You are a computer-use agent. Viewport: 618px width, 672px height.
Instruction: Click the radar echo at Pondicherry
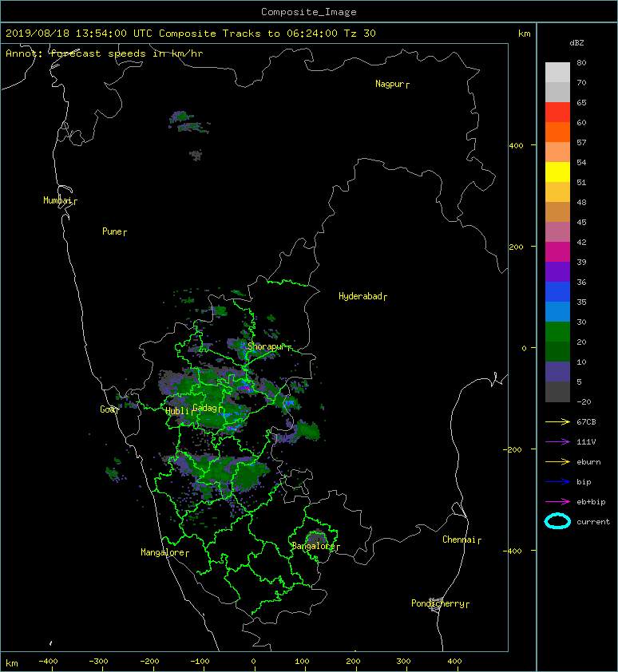coord(436,604)
